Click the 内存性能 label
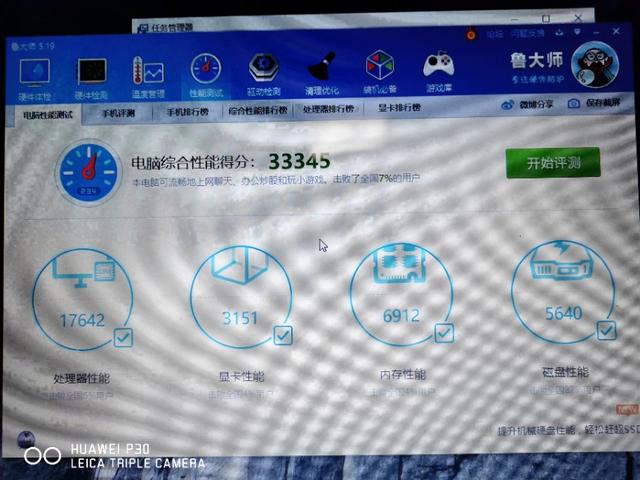Screen dimensions: 640x480 click(402, 374)
